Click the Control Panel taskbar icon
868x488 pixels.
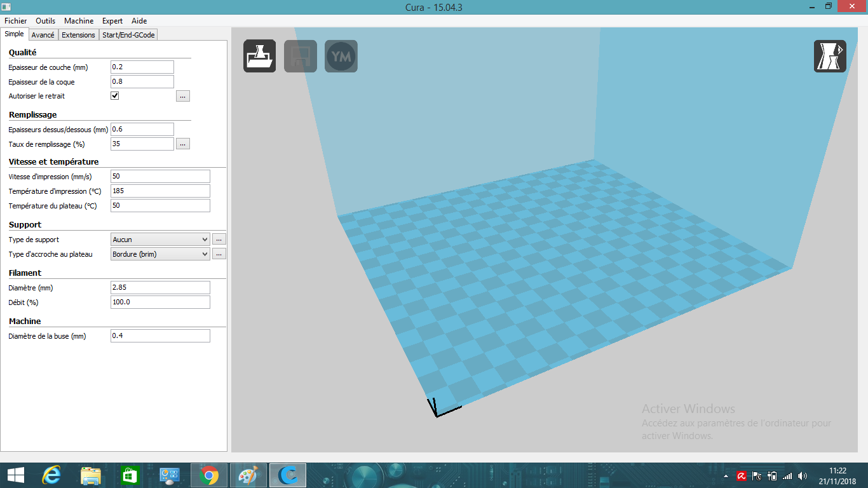(170, 475)
